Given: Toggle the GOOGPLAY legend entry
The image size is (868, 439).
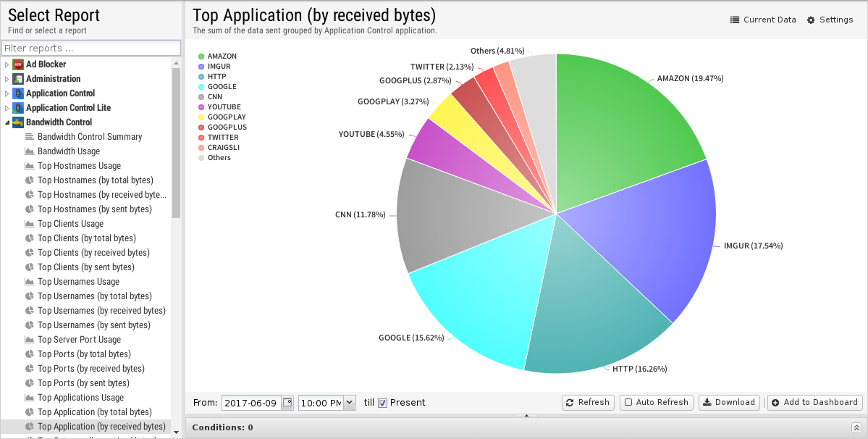Looking at the screenshot, I should pos(222,117).
